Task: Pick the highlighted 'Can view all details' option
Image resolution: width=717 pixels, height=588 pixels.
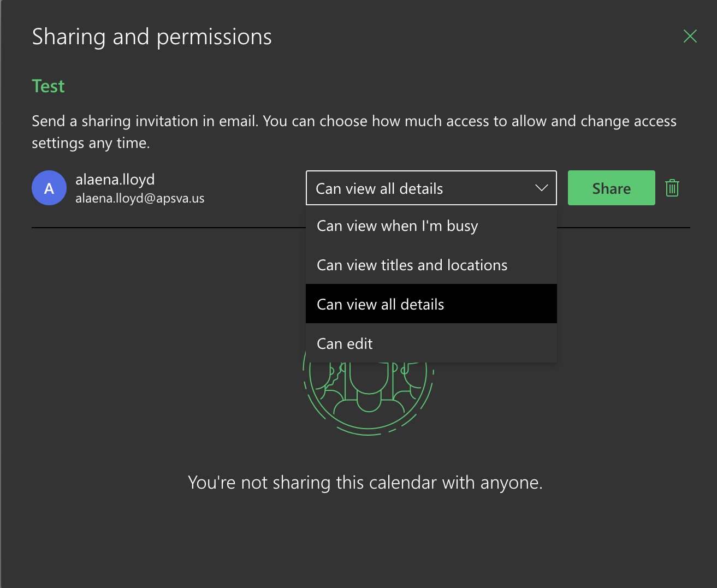Action: (x=381, y=305)
